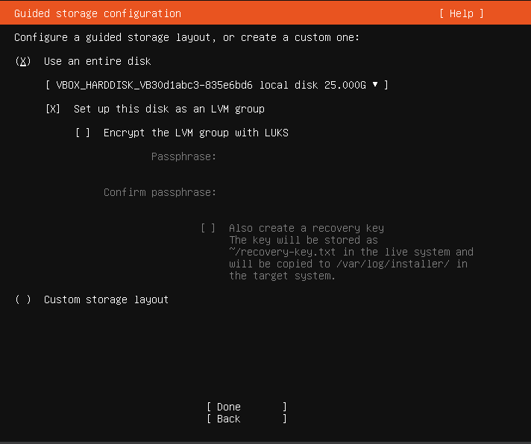The height and width of the screenshot is (444, 531).
Task: Click 'Set up this disk as an LVM group' label
Action: coord(169,109)
